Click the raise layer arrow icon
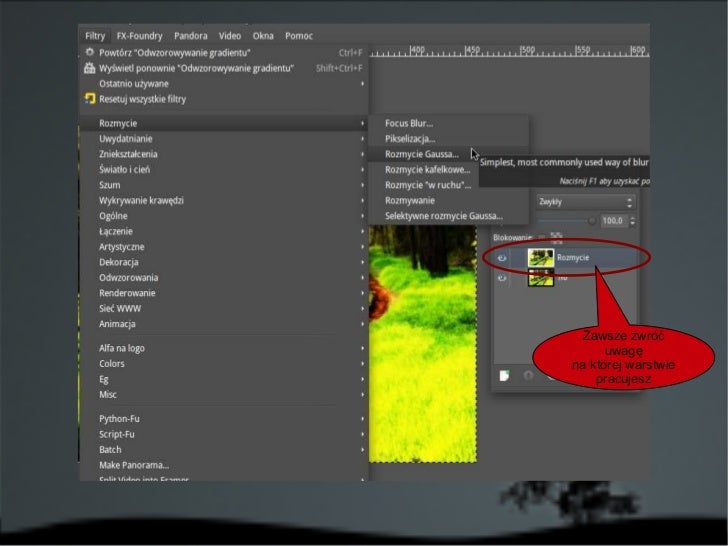Image resolution: width=728 pixels, height=546 pixels. [528, 377]
